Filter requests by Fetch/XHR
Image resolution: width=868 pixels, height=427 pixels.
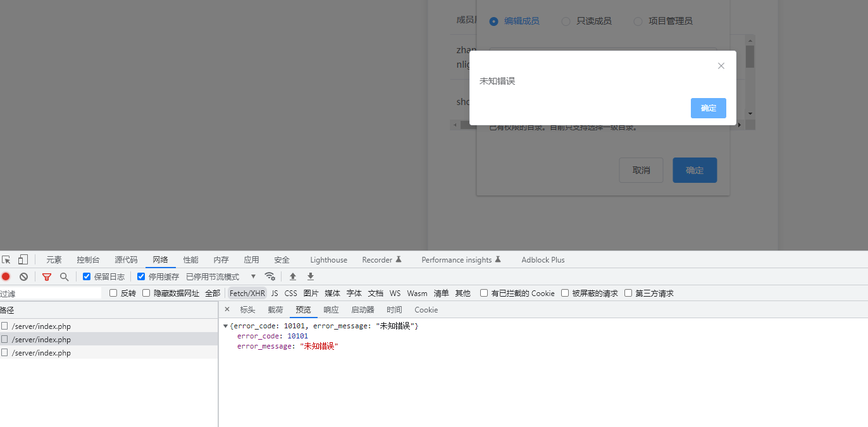tap(247, 293)
